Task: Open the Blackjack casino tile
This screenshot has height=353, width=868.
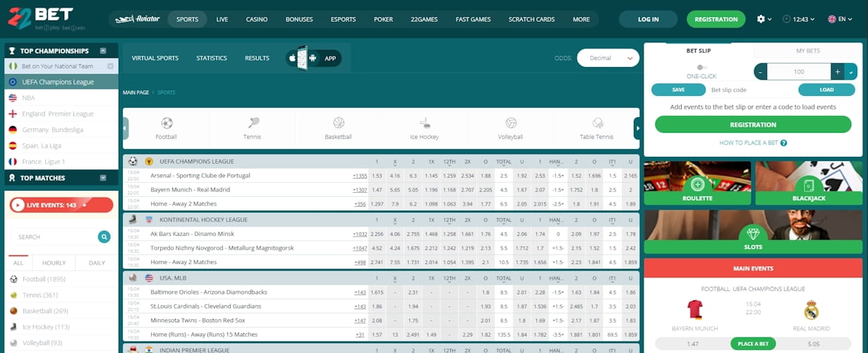Action: click(809, 184)
